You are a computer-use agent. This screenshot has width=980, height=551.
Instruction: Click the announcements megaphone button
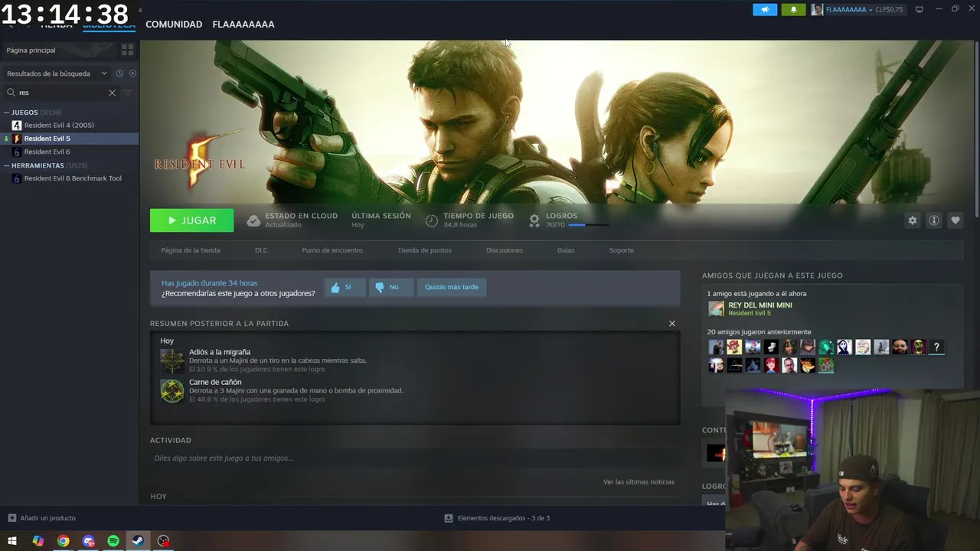coord(765,9)
